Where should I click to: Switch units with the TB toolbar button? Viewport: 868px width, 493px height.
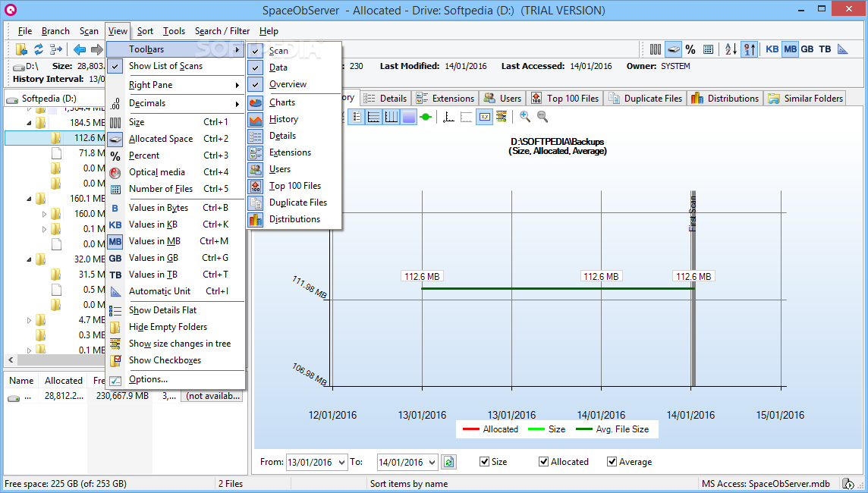coord(825,49)
